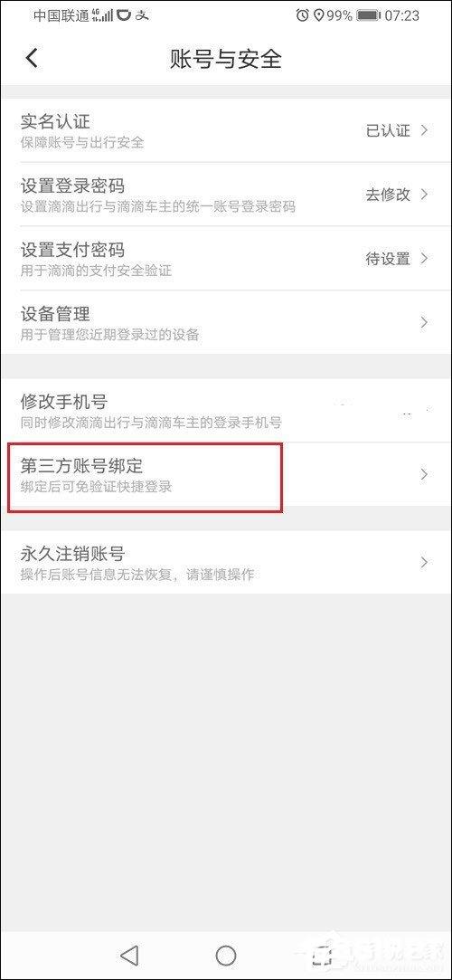Tap the 去修改 link text

[388, 195]
